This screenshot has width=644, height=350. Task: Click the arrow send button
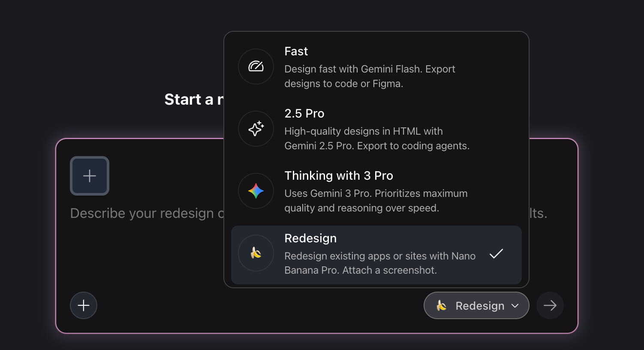tap(550, 305)
